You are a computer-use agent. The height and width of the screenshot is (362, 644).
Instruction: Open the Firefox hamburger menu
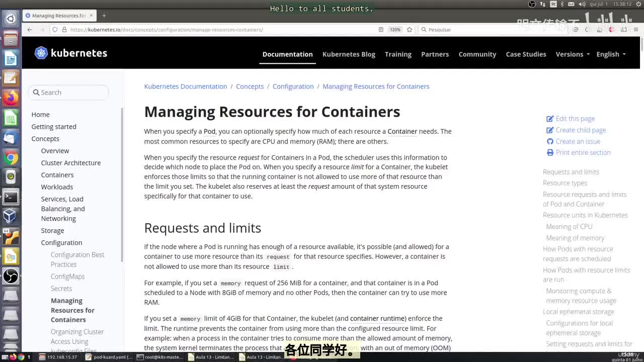pos(636,30)
